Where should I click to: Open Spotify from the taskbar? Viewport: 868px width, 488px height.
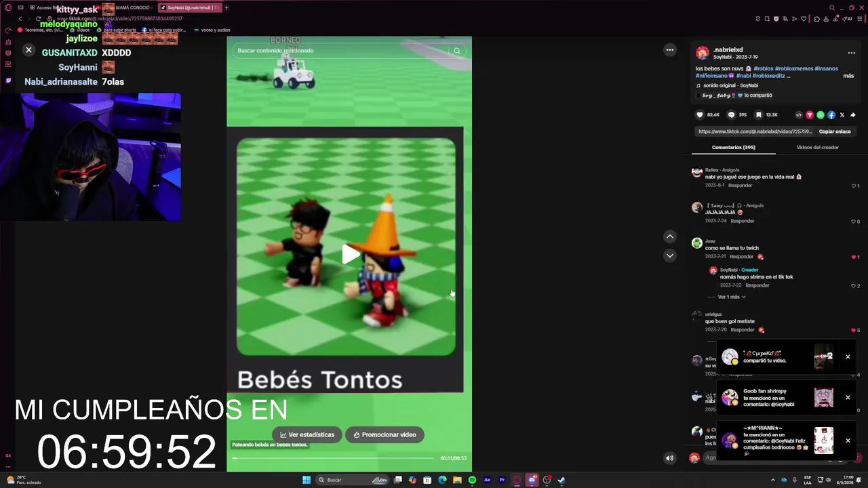click(x=472, y=480)
